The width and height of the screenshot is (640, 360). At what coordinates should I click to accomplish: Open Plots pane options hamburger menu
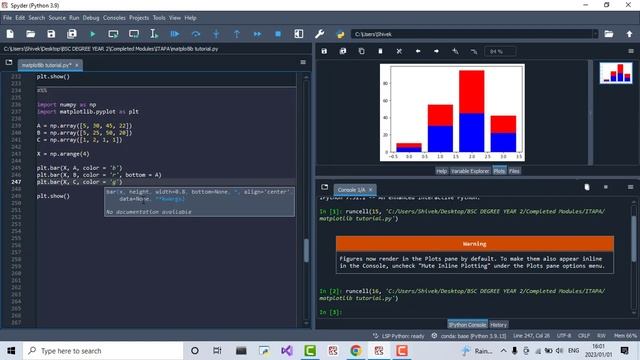631,51
